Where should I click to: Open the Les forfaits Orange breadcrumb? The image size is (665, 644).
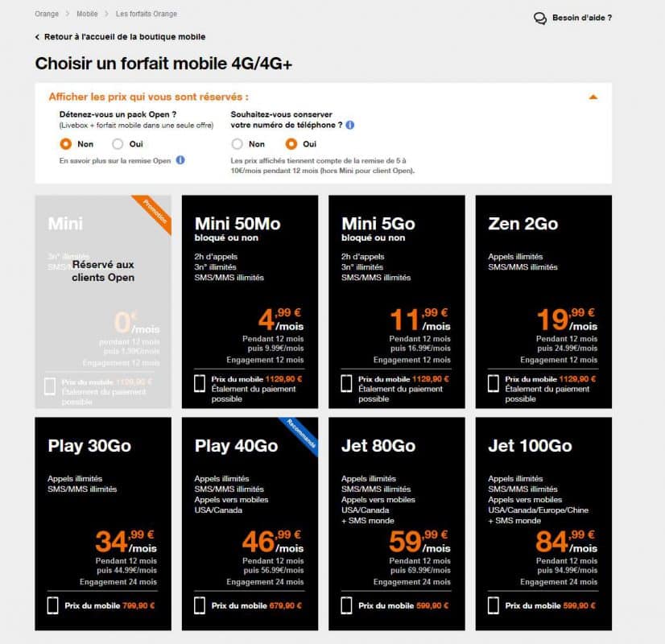click(x=147, y=14)
